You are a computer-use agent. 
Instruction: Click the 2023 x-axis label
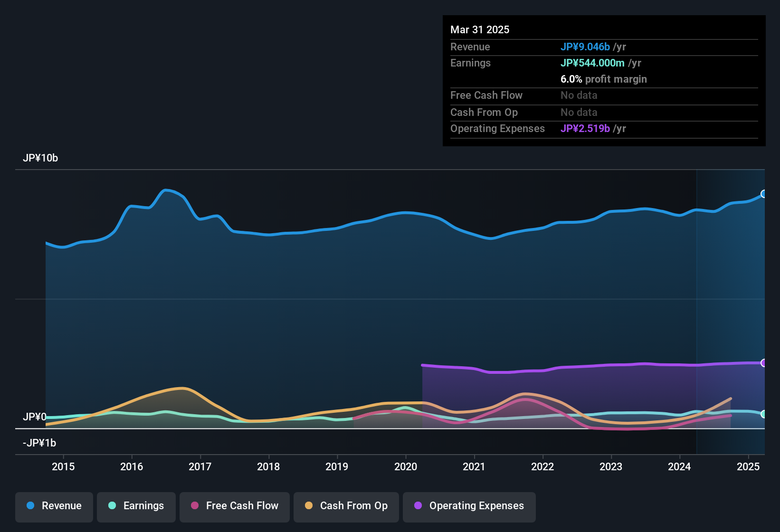(x=611, y=466)
